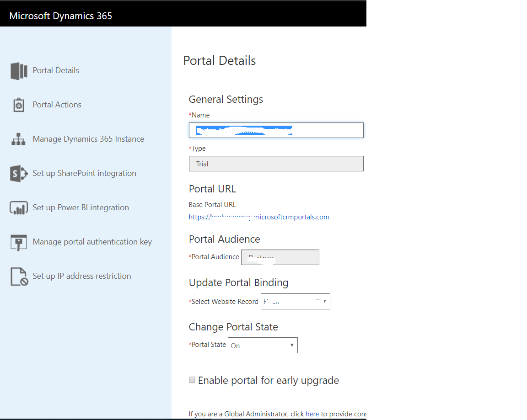527x420 pixels.
Task: Click the Portal Details sidebar icon
Action: (19, 71)
